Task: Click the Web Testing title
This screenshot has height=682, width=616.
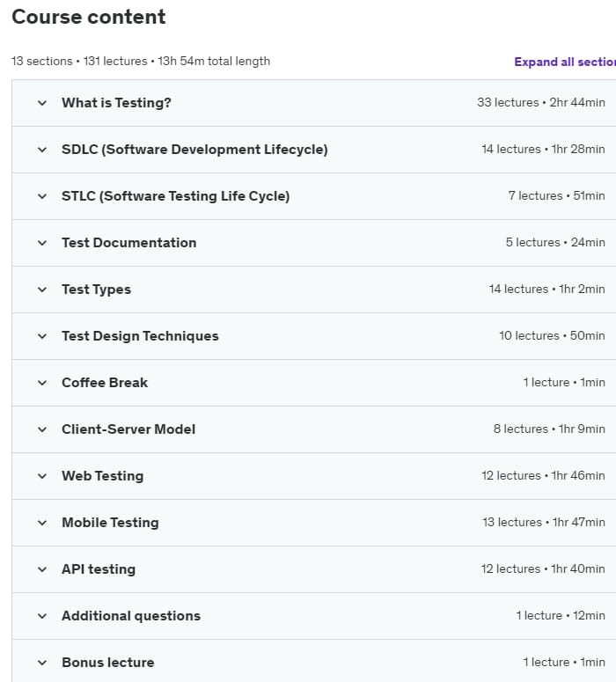Action: 102,476
